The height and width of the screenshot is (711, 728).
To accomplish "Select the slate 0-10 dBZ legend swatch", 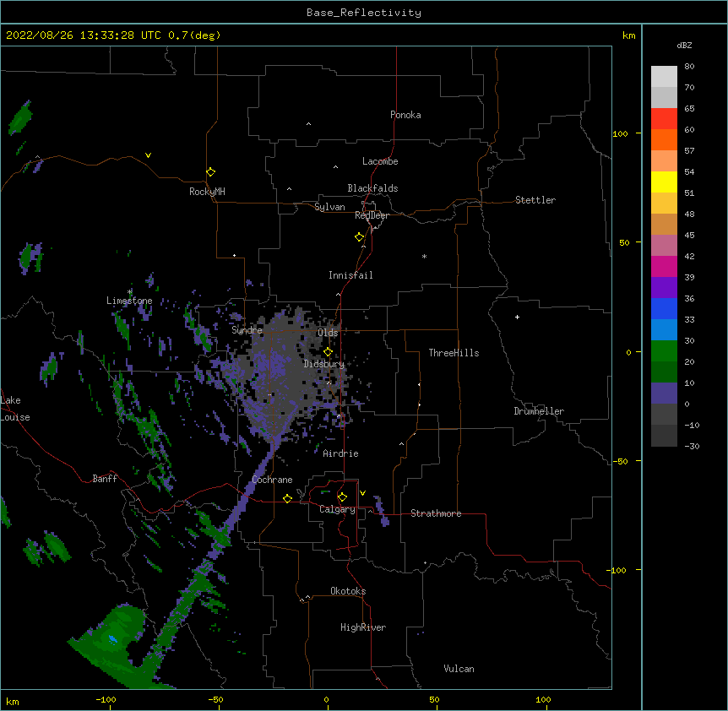I will coord(664,393).
